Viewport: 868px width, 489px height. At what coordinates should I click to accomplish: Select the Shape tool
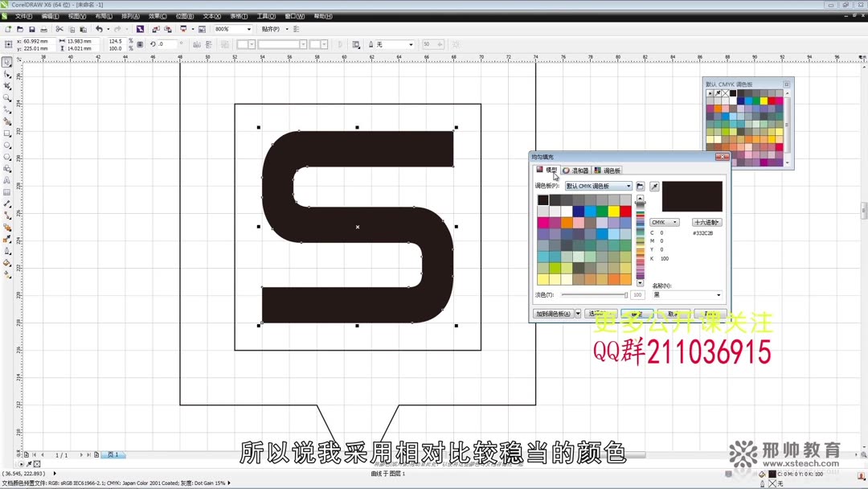coord(7,72)
